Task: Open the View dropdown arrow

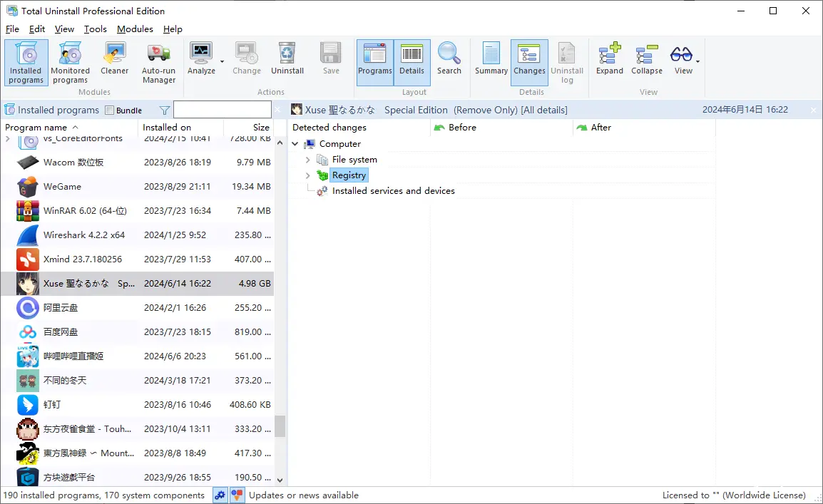Action: (x=697, y=62)
